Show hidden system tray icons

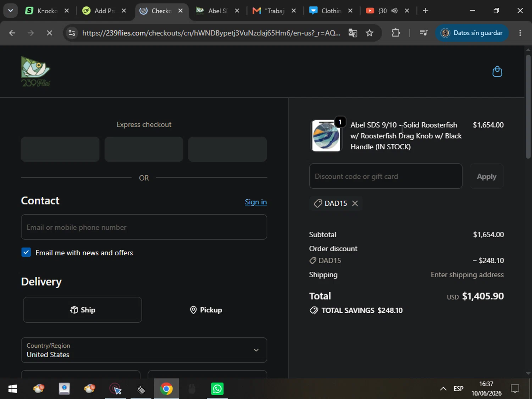click(x=443, y=389)
